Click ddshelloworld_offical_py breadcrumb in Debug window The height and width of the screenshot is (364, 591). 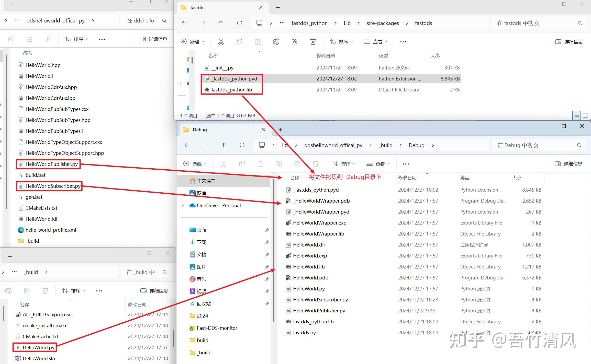[x=333, y=145]
